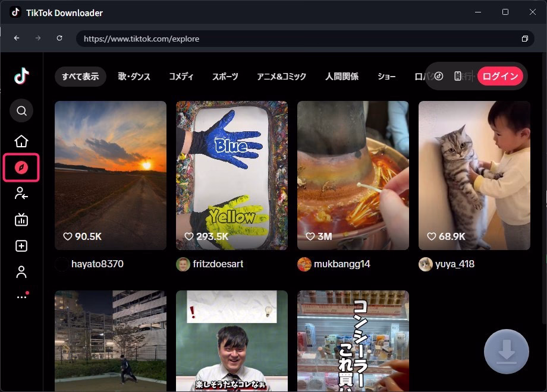547x392 pixels.
Task: Open the Following icon in sidebar
Action: tap(21, 194)
